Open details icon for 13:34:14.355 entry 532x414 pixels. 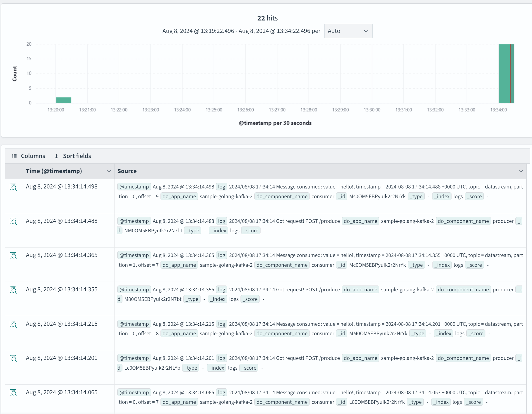point(13,290)
